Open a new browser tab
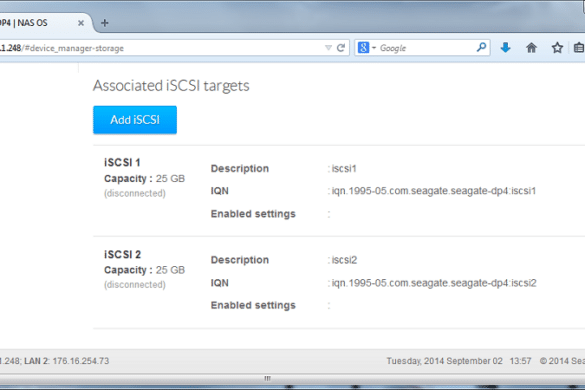 coord(104,23)
